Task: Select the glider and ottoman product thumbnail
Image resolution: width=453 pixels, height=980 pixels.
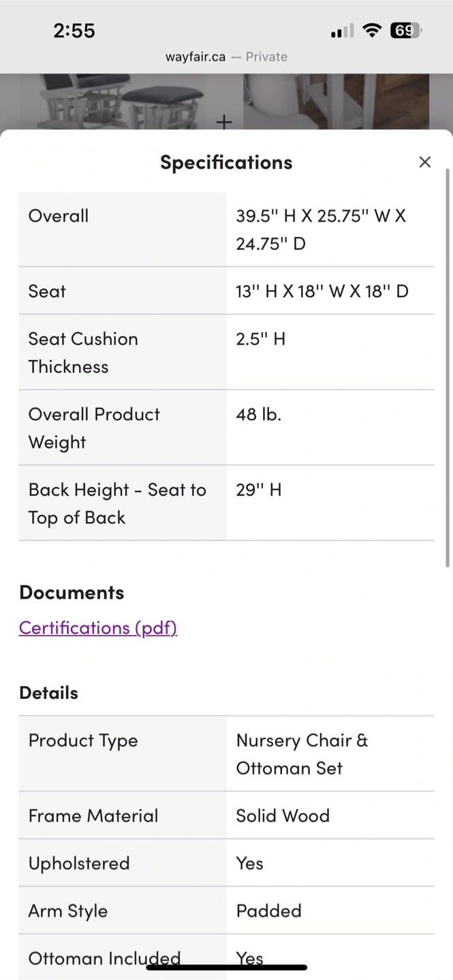Action: click(121, 101)
